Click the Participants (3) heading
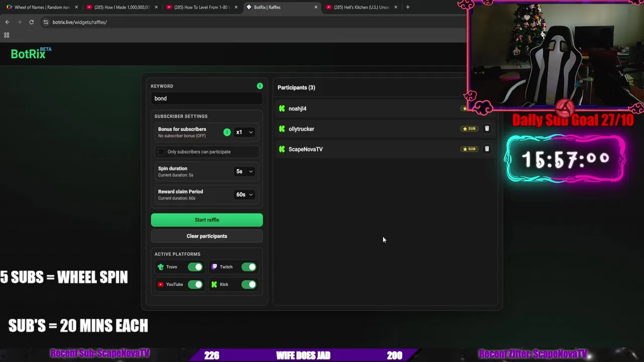Viewport: 644px width, 362px height. coord(296,87)
